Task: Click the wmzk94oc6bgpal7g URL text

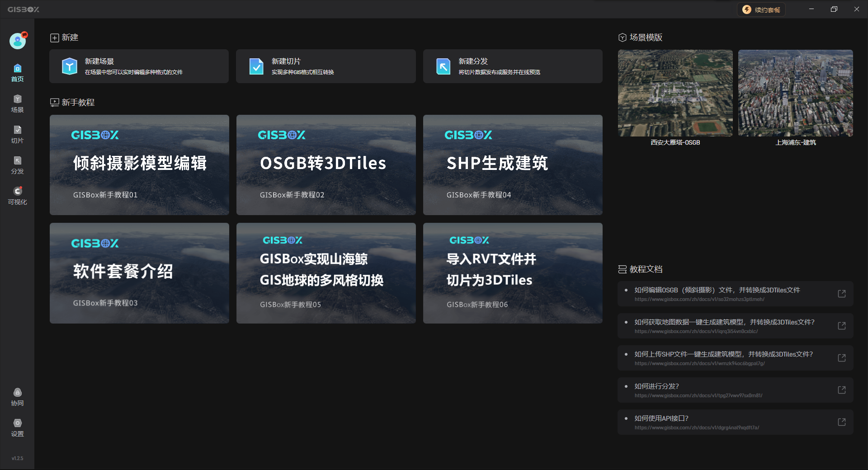Action: click(699, 363)
